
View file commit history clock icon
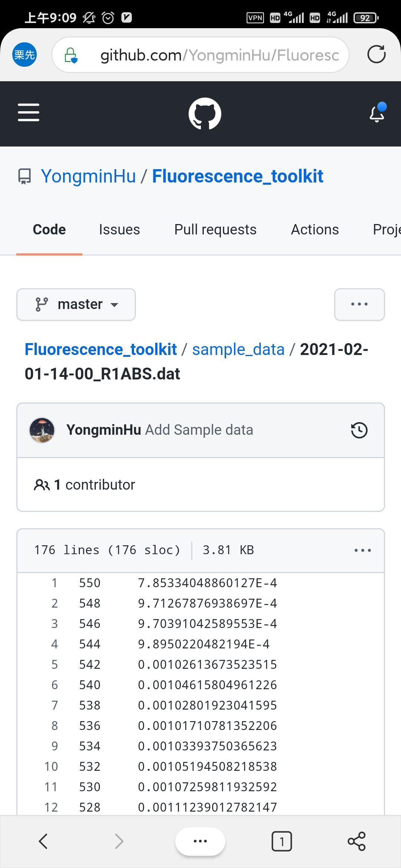pos(359,430)
